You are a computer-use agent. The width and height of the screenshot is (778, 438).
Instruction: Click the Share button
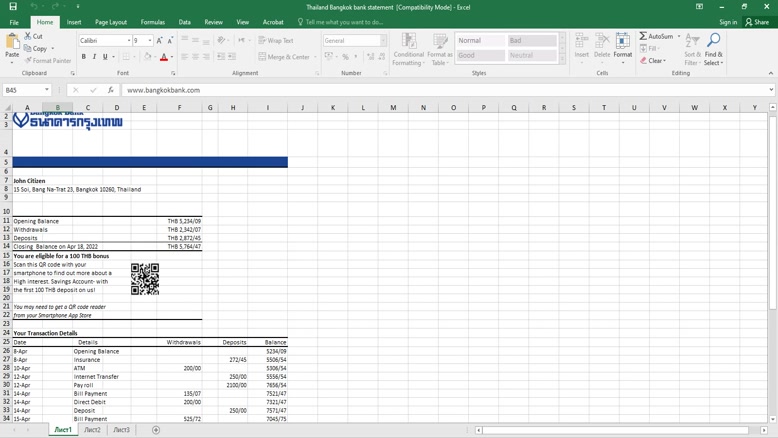(x=757, y=22)
